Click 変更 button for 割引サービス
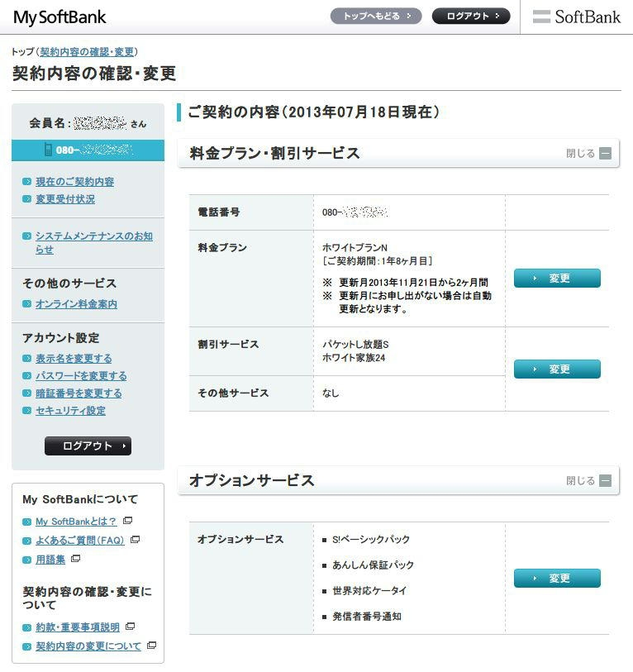The width and height of the screenshot is (633, 672). pos(557,369)
